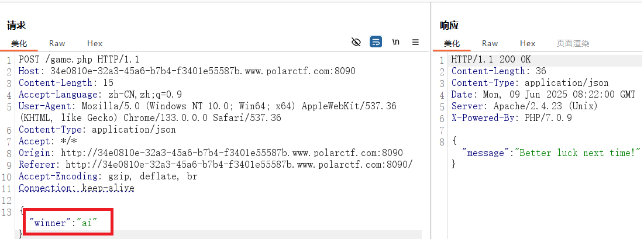Screen dimensions: 644x239
Task: Open the 页面渲染 response tab
Action: [573, 43]
